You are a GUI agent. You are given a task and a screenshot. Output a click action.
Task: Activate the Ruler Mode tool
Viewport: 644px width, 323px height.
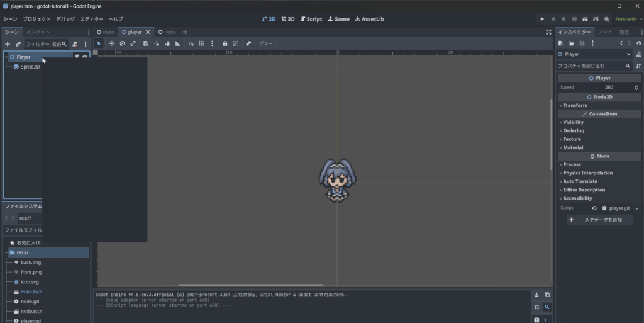(x=178, y=43)
